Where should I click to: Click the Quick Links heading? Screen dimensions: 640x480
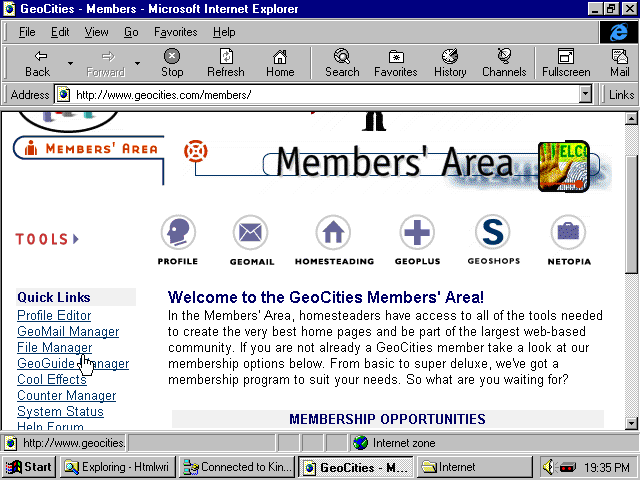[53, 297]
